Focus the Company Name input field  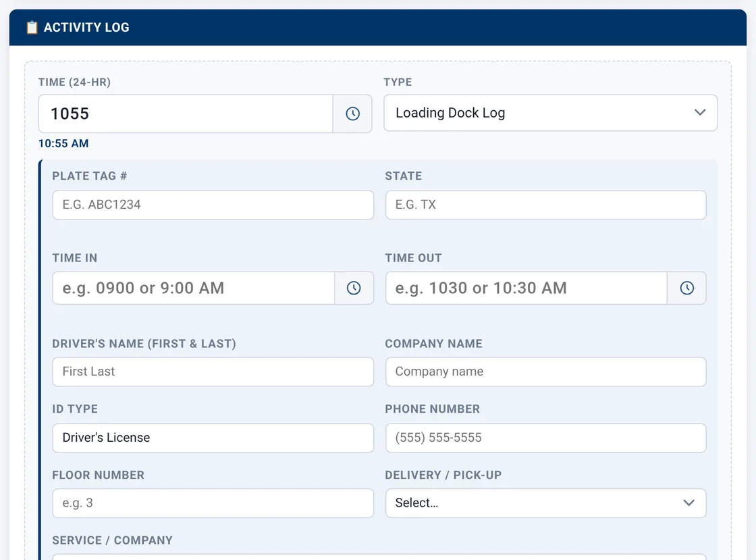(546, 372)
